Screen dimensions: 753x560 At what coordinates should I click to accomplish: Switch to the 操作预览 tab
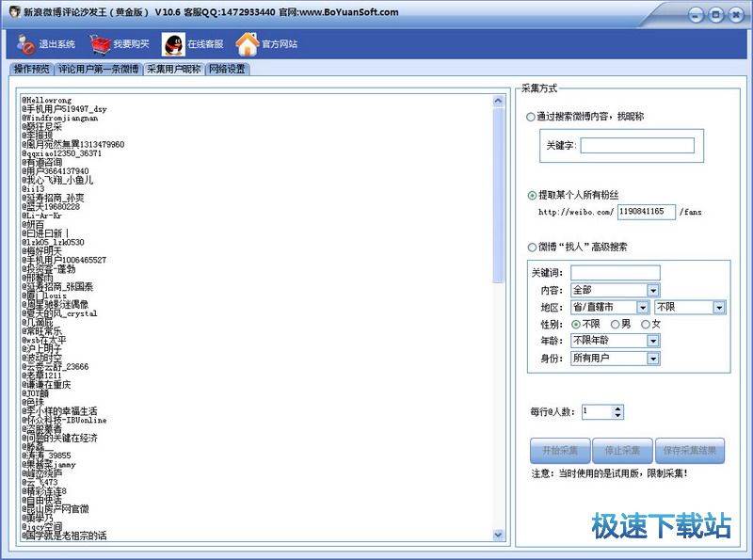(x=31, y=69)
